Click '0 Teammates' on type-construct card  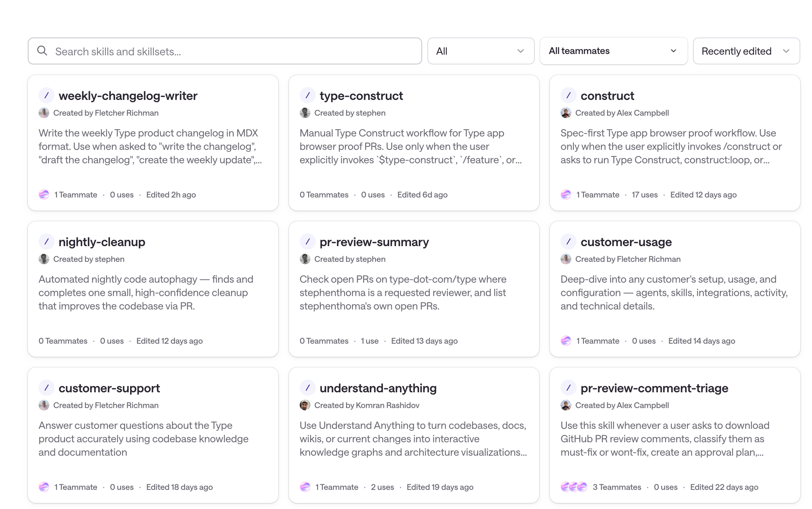tap(324, 194)
